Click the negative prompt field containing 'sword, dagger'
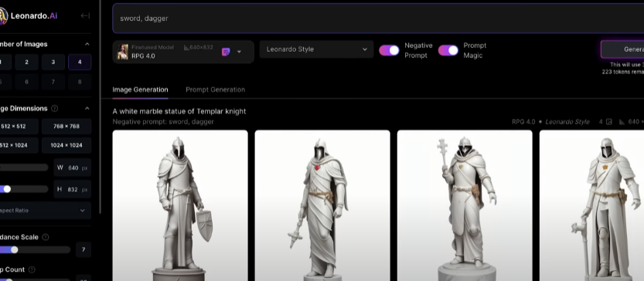The image size is (644, 281). [378, 19]
